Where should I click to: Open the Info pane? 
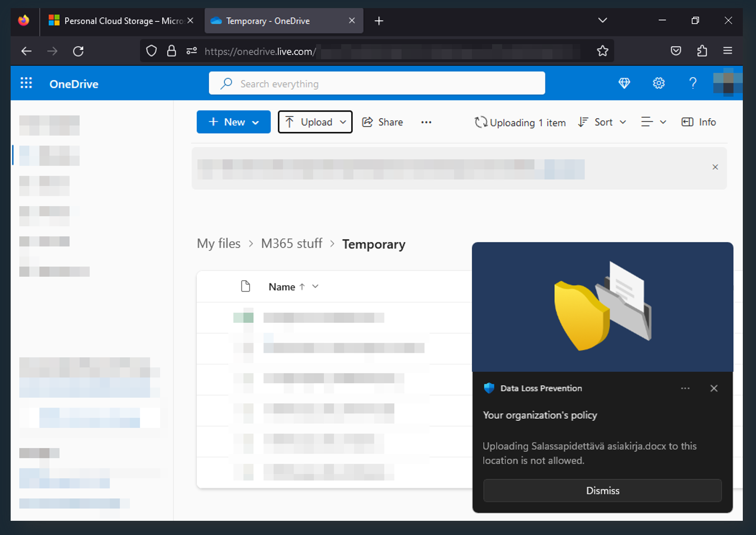698,122
